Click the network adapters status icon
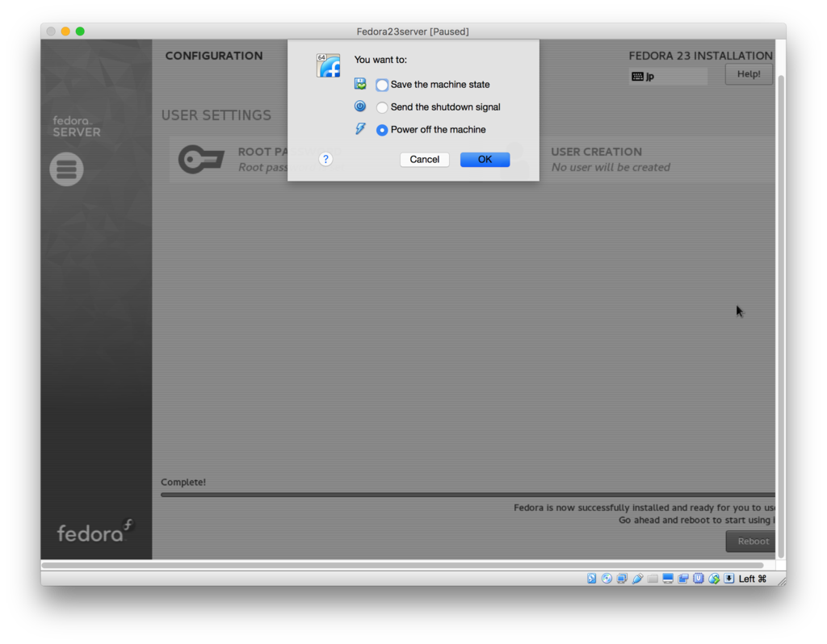Viewport: 827px width, 644px height. (x=623, y=579)
